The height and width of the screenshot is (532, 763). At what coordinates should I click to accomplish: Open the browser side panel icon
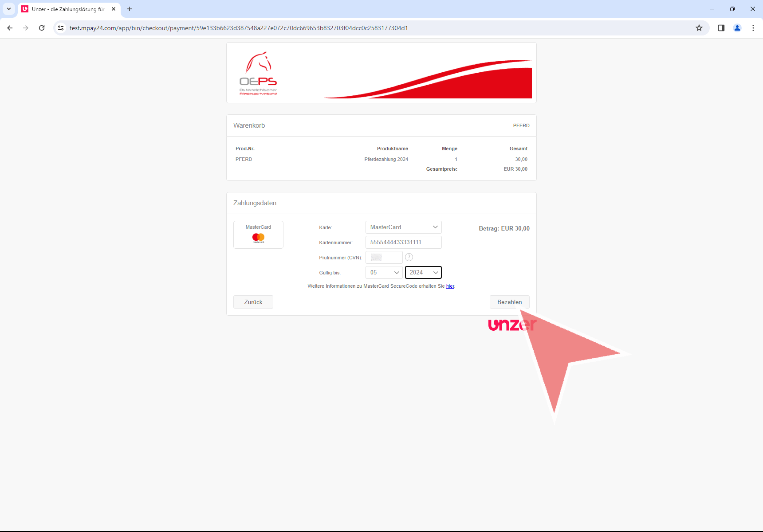pyautogui.click(x=721, y=28)
